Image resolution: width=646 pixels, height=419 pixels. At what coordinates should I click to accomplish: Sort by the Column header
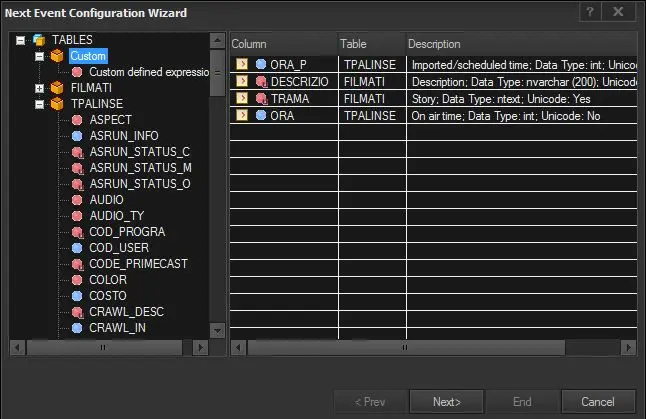click(282, 44)
